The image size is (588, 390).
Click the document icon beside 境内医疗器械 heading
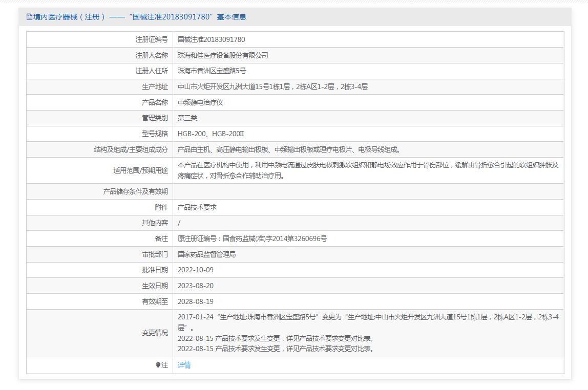tap(29, 17)
